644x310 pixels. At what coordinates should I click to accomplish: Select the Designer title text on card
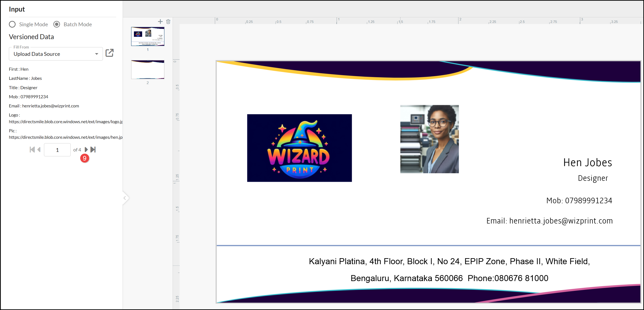coord(592,178)
